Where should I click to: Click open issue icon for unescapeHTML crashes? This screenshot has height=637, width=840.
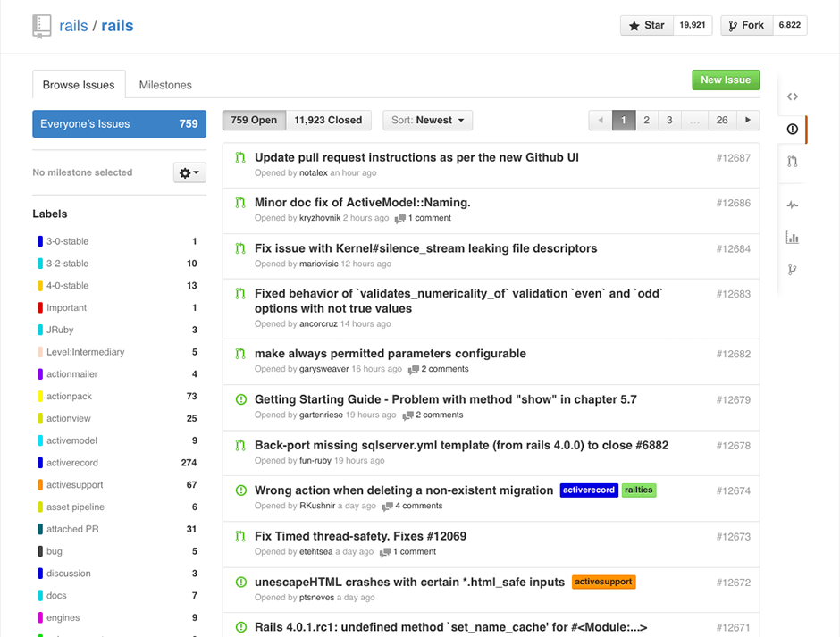241,582
